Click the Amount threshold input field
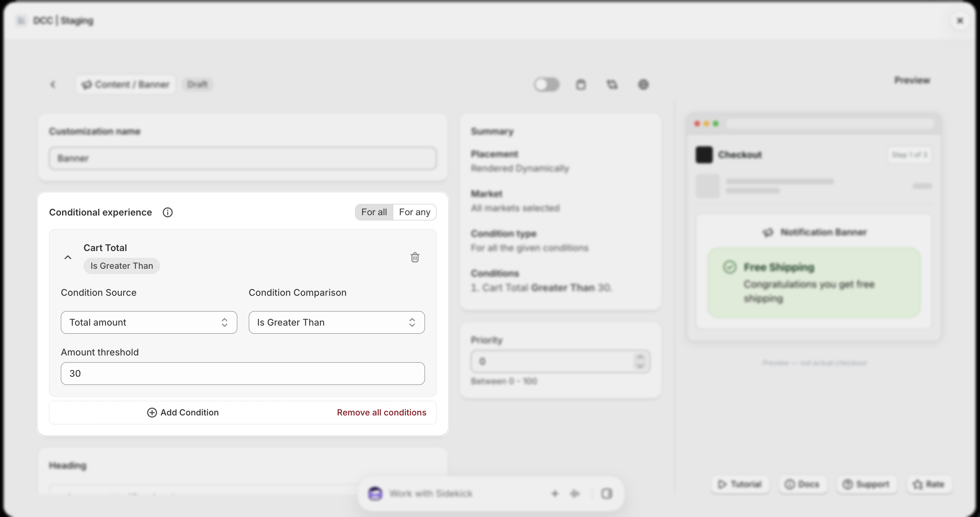The width and height of the screenshot is (980, 517). click(243, 373)
